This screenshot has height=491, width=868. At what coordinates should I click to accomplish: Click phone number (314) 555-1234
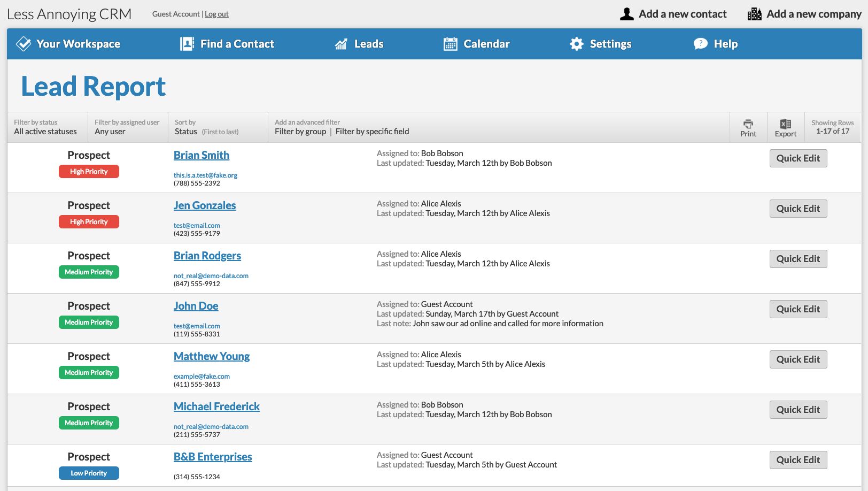(x=197, y=477)
